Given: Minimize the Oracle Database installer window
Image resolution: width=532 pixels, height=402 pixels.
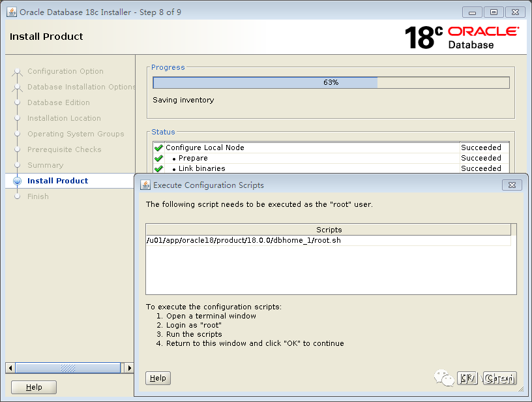Looking at the screenshot, I should (472, 12).
